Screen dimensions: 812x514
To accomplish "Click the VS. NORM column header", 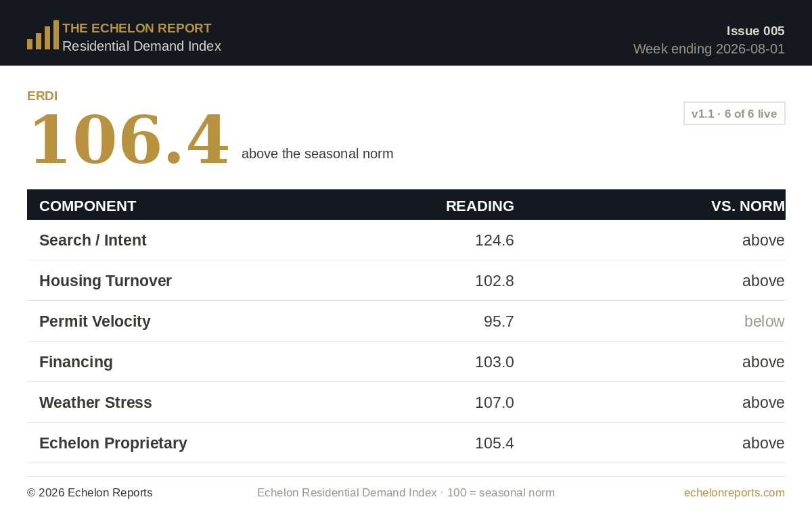I will [x=748, y=206].
